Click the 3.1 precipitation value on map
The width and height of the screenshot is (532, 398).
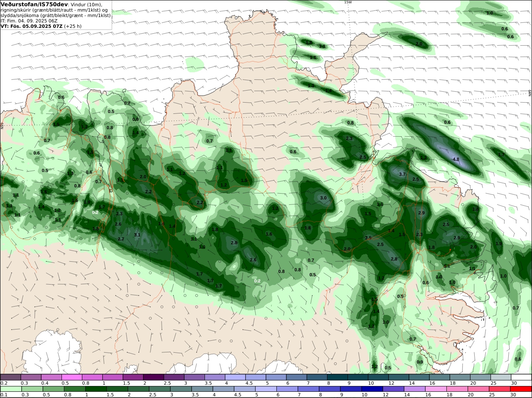[138, 235]
